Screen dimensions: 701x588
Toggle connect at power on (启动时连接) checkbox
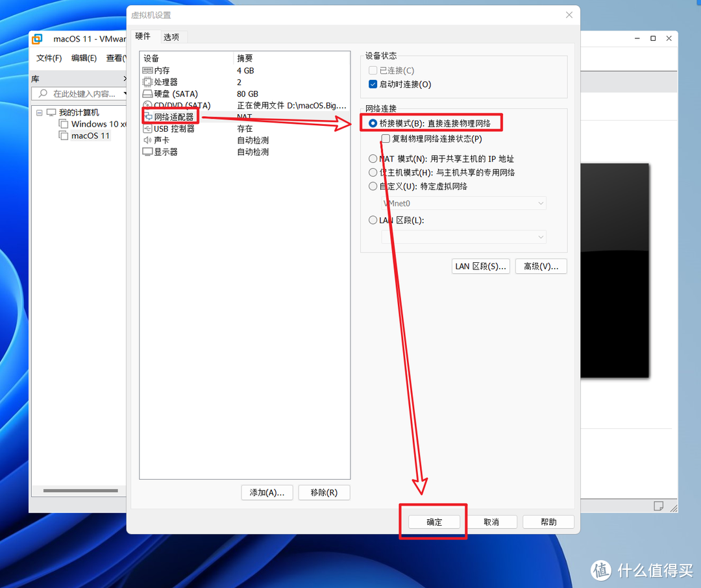[x=373, y=84]
